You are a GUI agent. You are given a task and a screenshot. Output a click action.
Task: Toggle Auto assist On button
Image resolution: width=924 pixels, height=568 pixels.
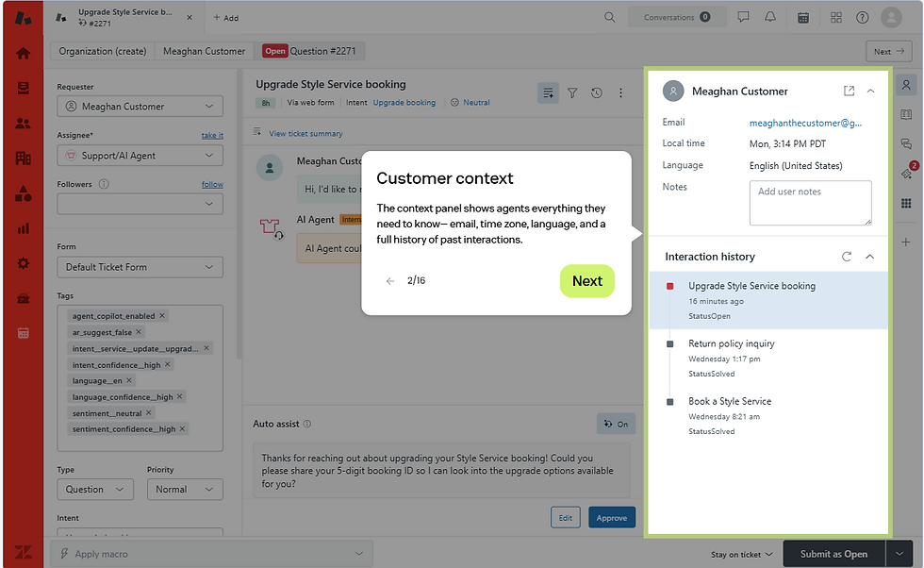pos(616,424)
